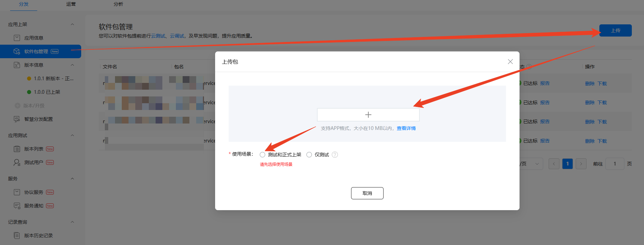Switch to the 分发 tab
This screenshot has height=245, width=644.
point(24,4)
